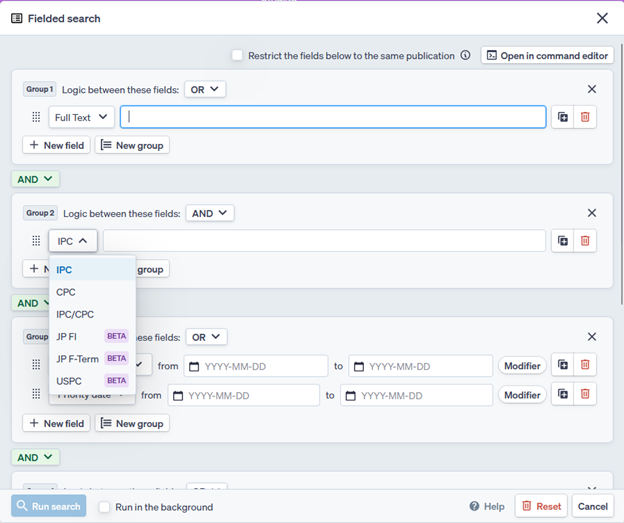Select CPC from the classification list
This screenshot has width=624, height=523.
[x=66, y=292]
